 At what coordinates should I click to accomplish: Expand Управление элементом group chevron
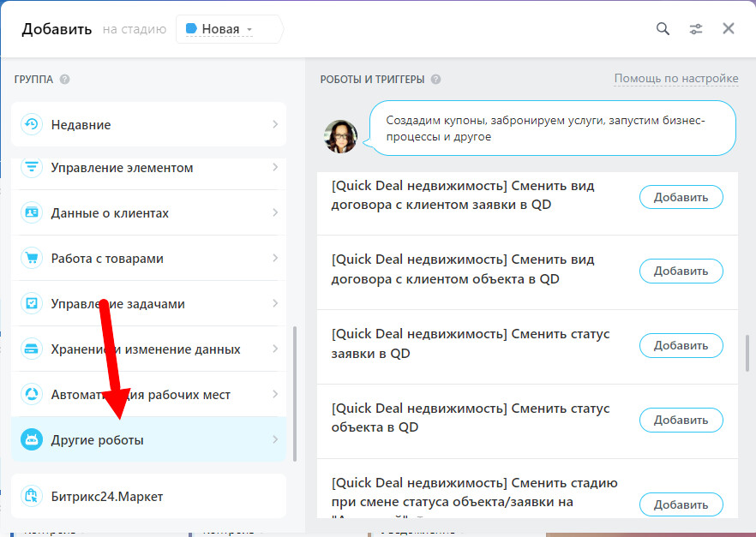[x=275, y=167]
